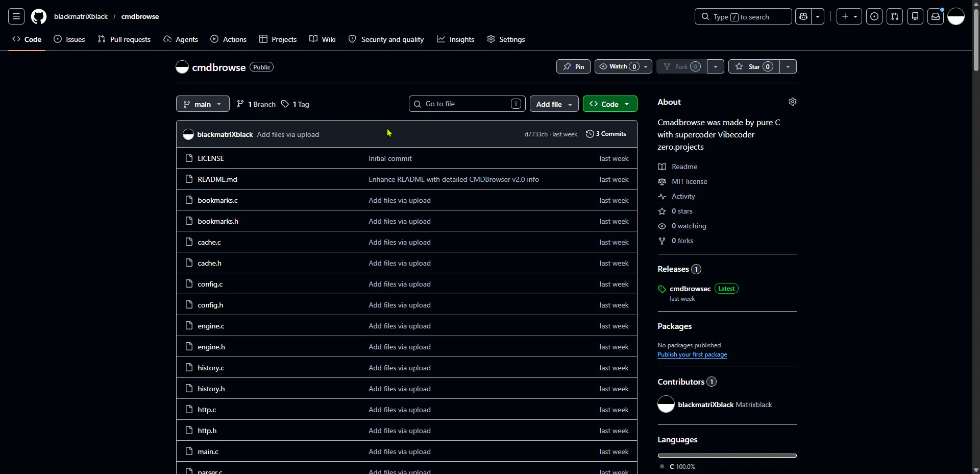Open the issues icon in header
Screen dimensions: 980x474
point(874,16)
